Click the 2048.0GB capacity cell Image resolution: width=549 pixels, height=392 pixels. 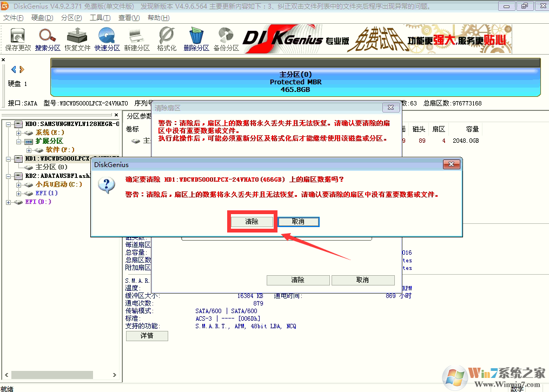pos(466,141)
